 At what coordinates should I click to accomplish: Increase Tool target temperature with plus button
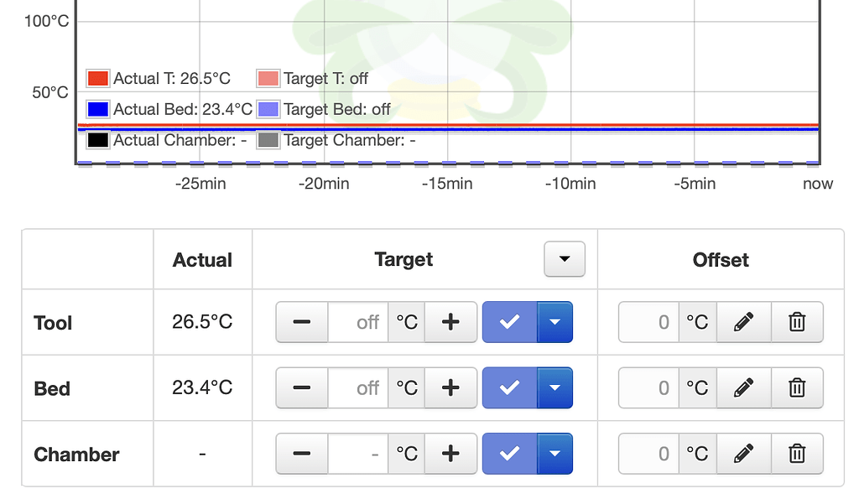point(450,322)
